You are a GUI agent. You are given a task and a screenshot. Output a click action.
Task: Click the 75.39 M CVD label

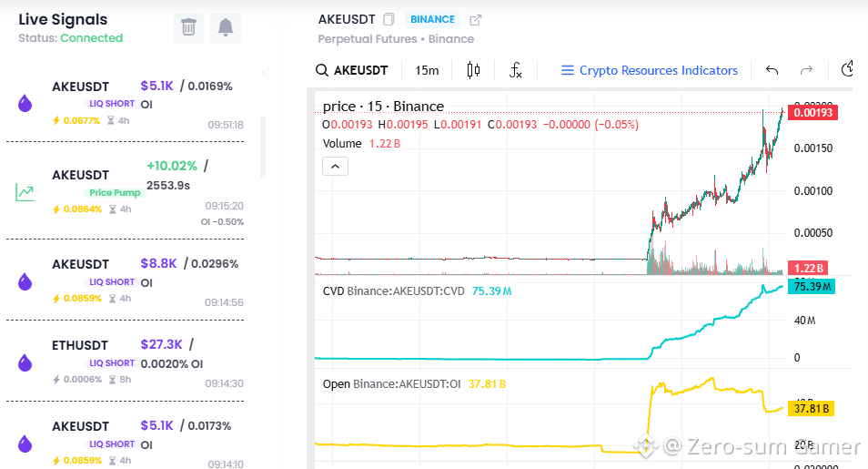coord(812,287)
